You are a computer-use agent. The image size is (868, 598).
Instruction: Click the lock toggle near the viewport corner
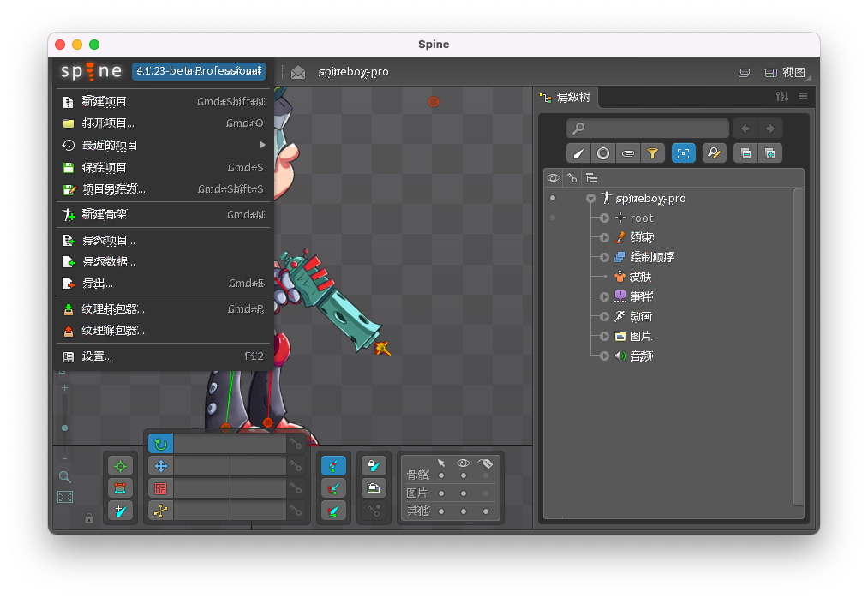tap(89, 519)
